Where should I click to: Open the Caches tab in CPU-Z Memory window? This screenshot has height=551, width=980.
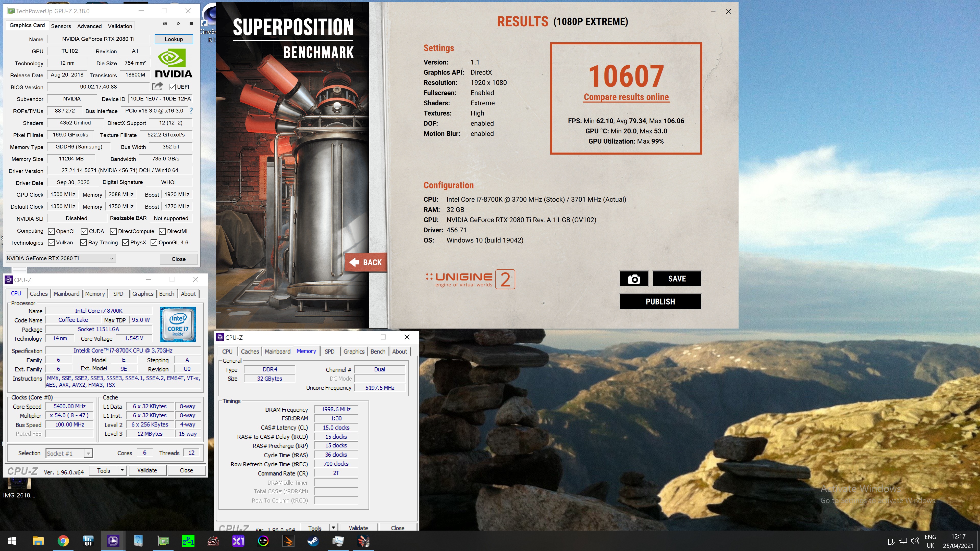[x=250, y=351]
